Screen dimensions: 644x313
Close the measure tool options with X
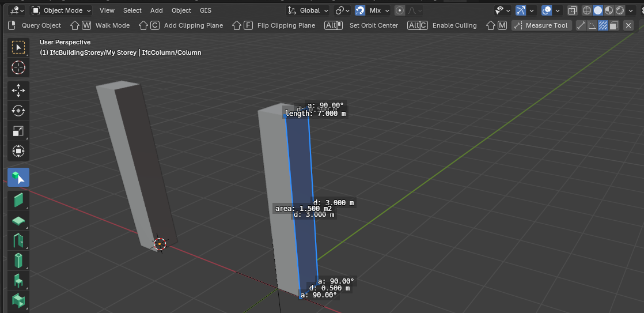(x=628, y=25)
